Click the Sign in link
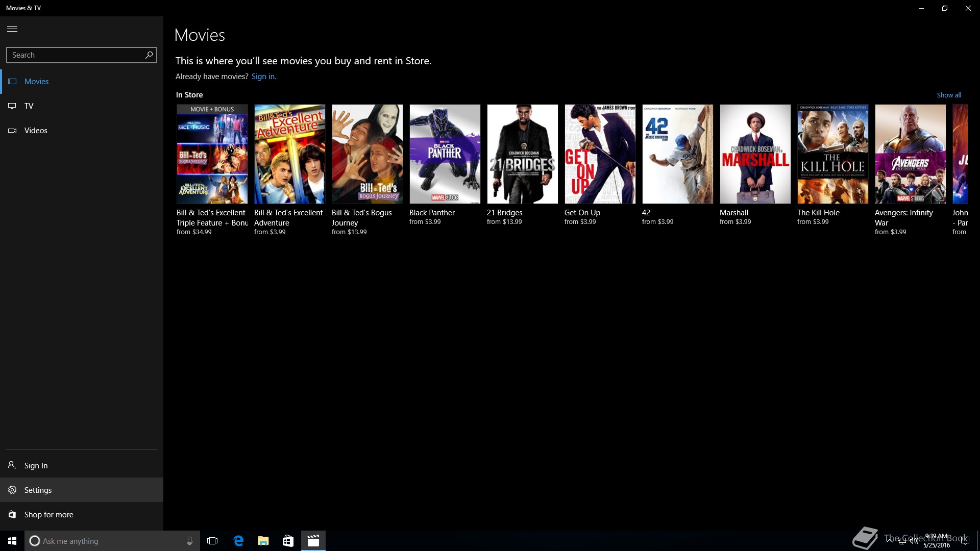Viewport: 980px width, 551px height. (x=263, y=77)
